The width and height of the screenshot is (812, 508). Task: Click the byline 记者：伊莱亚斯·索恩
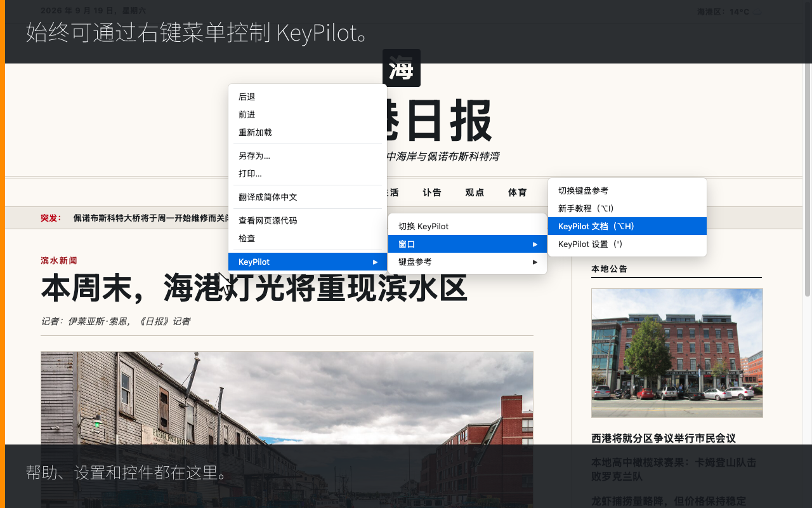pos(115,321)
